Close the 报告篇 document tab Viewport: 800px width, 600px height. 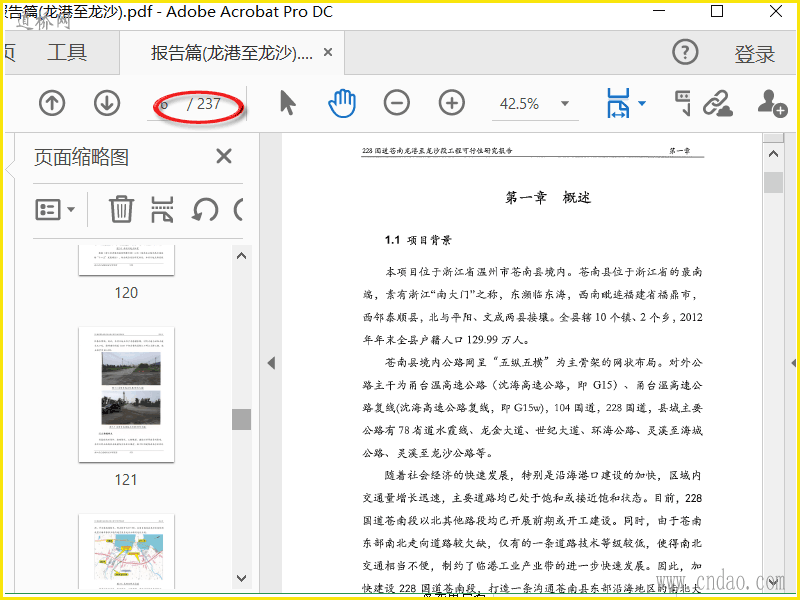[x=328, y=52]
